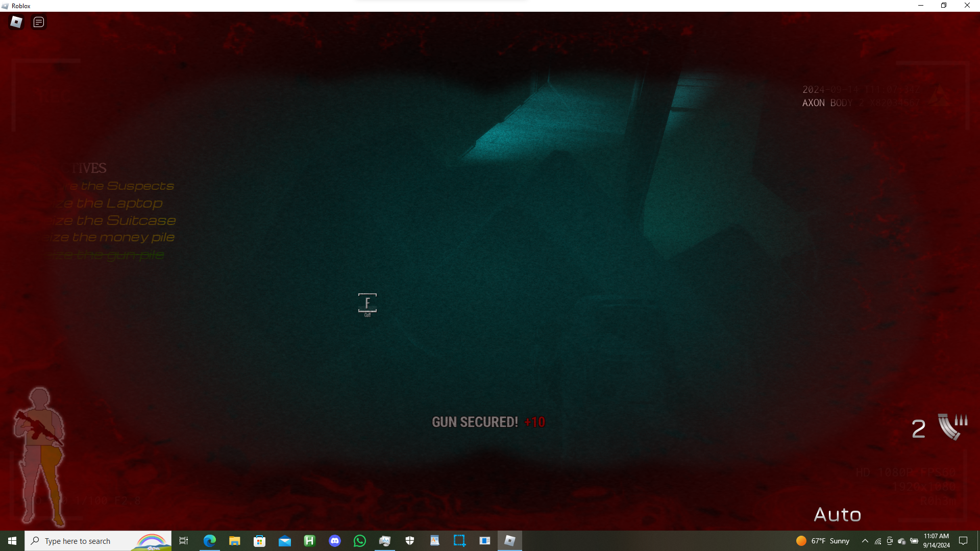Open Discord from the taskbar
This screenshot has width=980, height=551.
click(x=335, y=541)
